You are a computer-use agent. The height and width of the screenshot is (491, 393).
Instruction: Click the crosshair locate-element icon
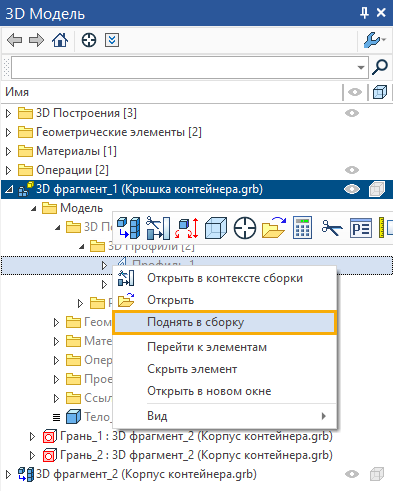click(x=89, y=40)
